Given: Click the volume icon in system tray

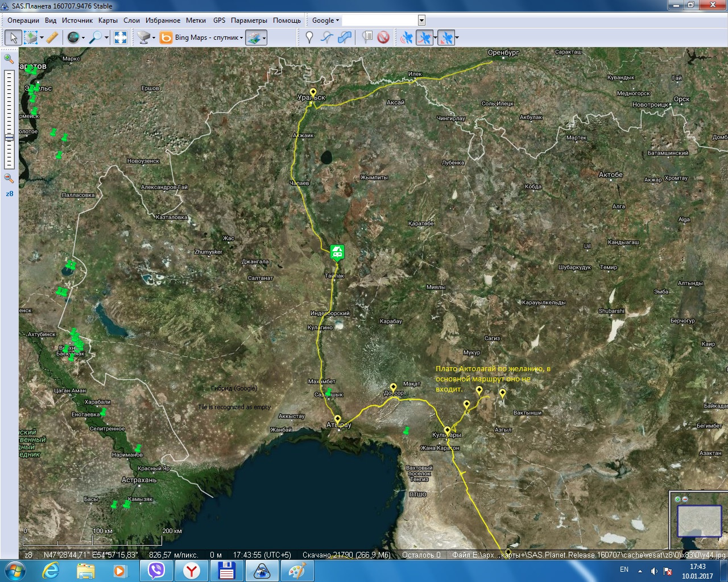Looking at the screenshot, I should (653, 571).
